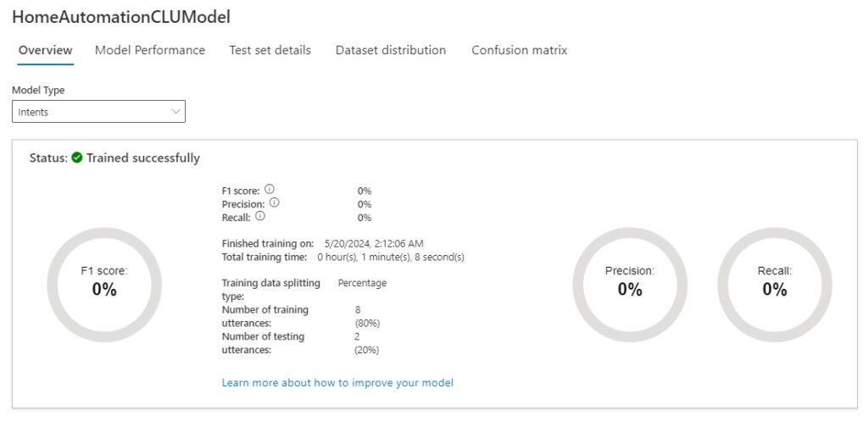Switch to the Overview tab

[46, 50]
